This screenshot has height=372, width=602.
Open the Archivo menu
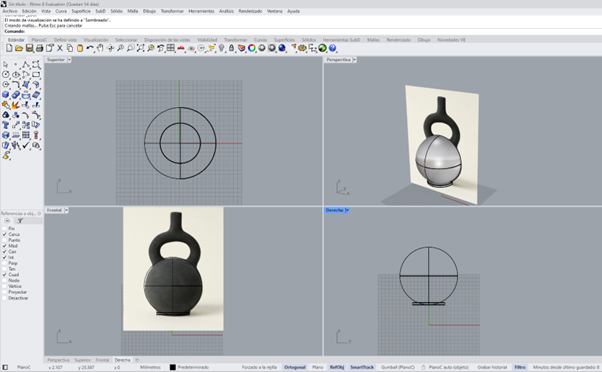(10, 11)
